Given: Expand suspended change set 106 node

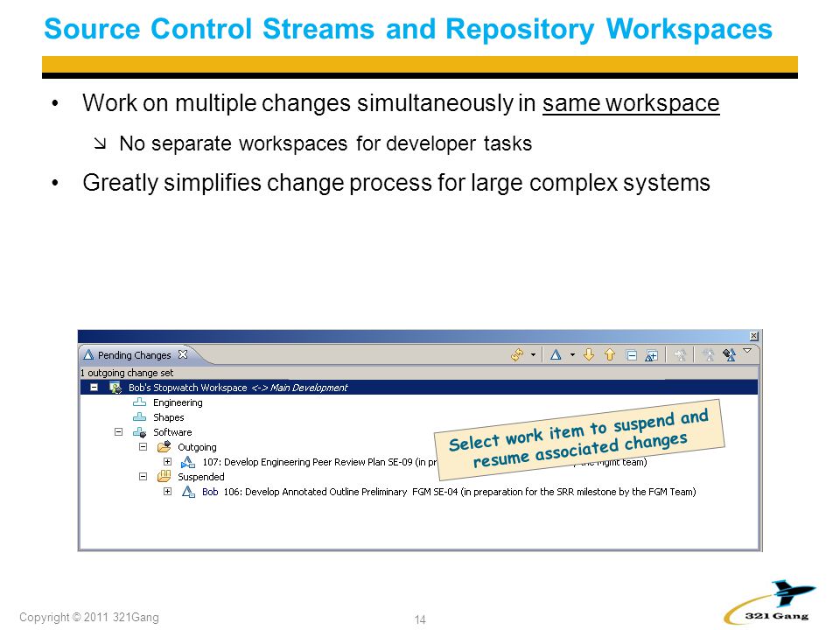Looking at the screenshot, I should pyautogui.click(x=168, y=491).
